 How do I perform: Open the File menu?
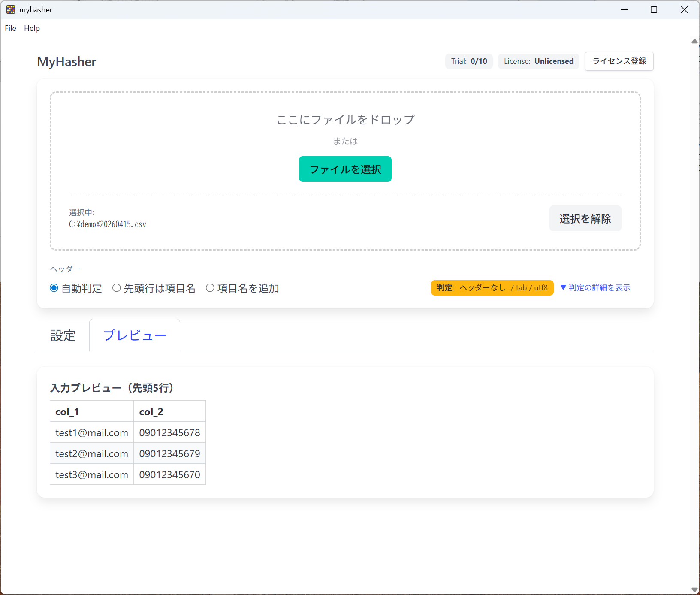pyautogui.click(x=10, y=28)
